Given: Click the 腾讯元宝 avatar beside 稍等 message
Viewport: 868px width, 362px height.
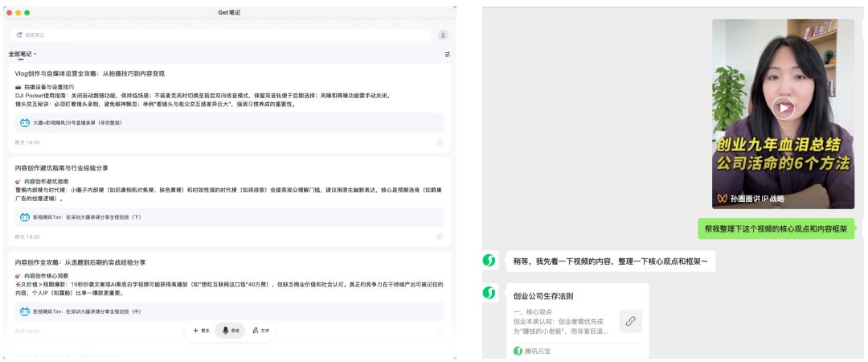Looking at the screenshot, I should pos(488,261).
